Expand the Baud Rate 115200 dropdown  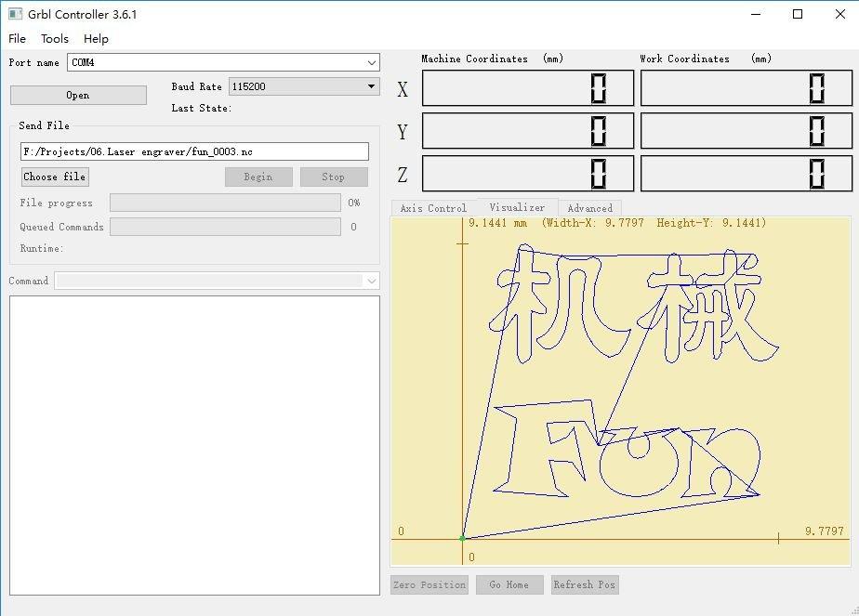tap(371, 86)
